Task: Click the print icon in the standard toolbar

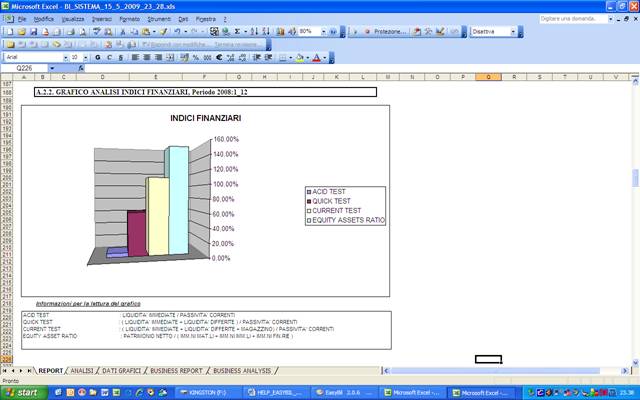Action: [70, 31]
